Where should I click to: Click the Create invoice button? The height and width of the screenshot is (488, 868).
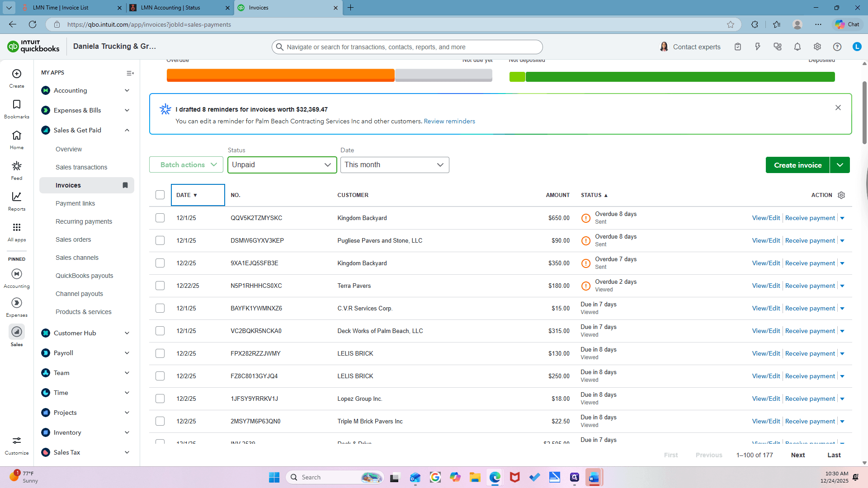(797, 165)
